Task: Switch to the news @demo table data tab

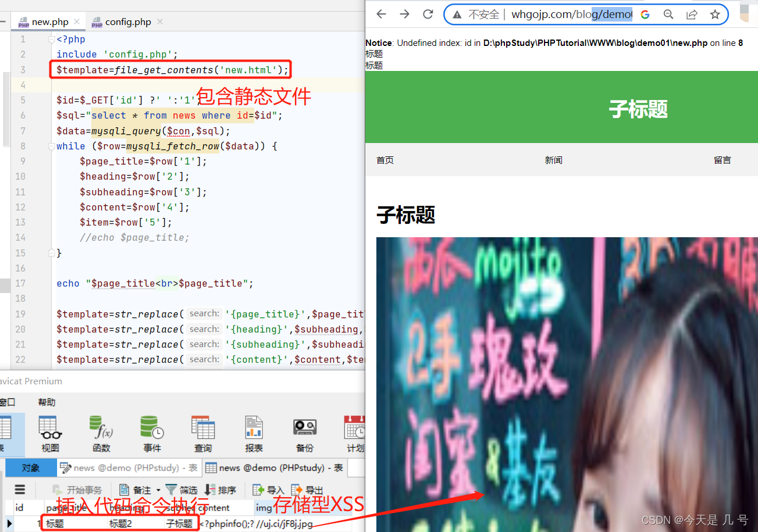Action: [274, 467]
